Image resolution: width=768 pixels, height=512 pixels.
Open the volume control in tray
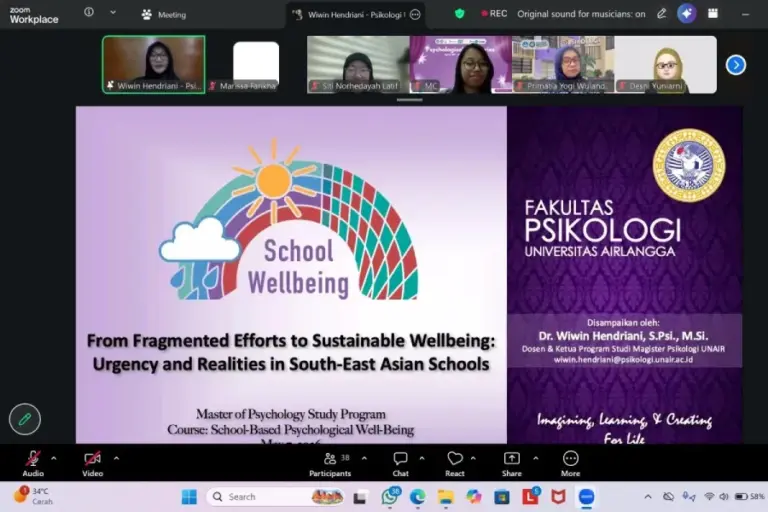point(723,497)
